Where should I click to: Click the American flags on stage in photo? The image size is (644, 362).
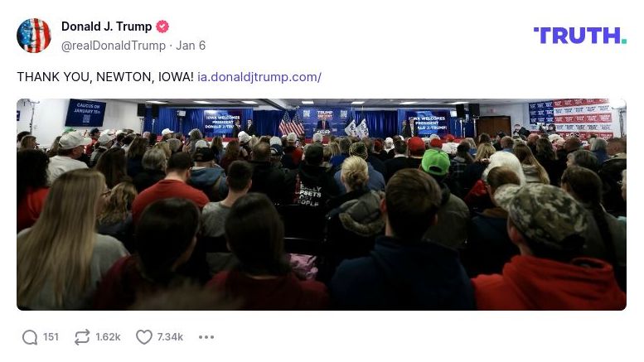click(292, 123)
